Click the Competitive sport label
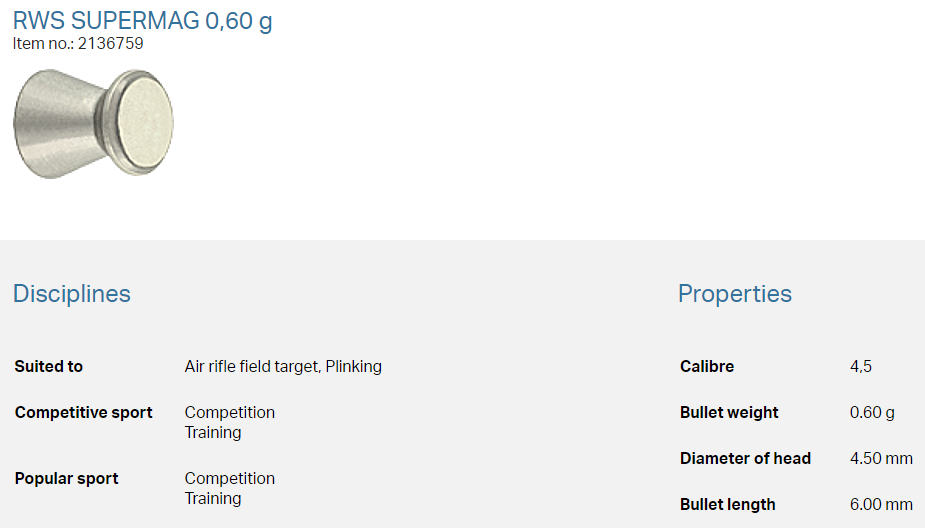925x528 pixels. click(x=84, y=413)
